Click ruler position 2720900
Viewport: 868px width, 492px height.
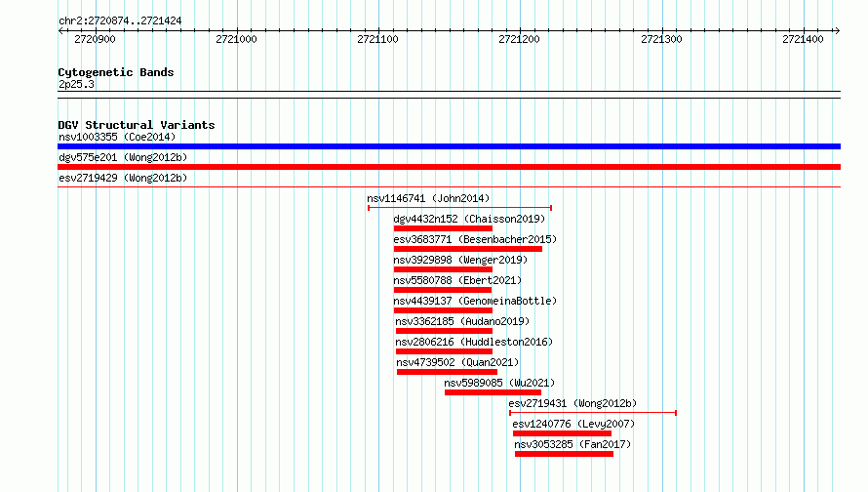95,39
